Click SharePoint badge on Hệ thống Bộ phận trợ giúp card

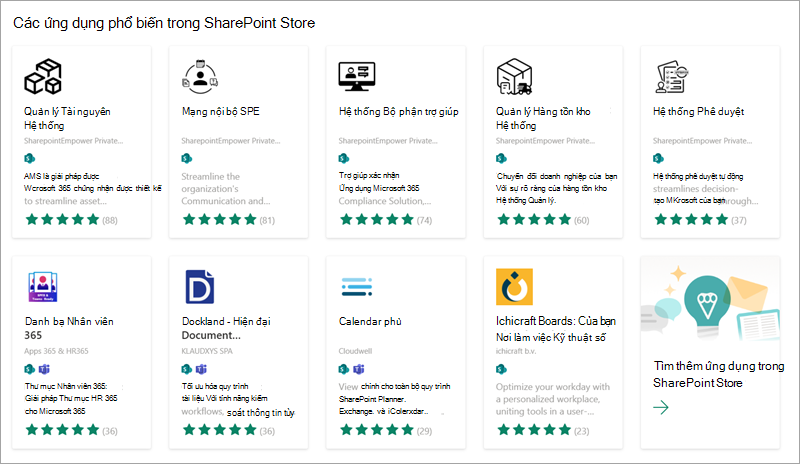click(x=344, y=158)
